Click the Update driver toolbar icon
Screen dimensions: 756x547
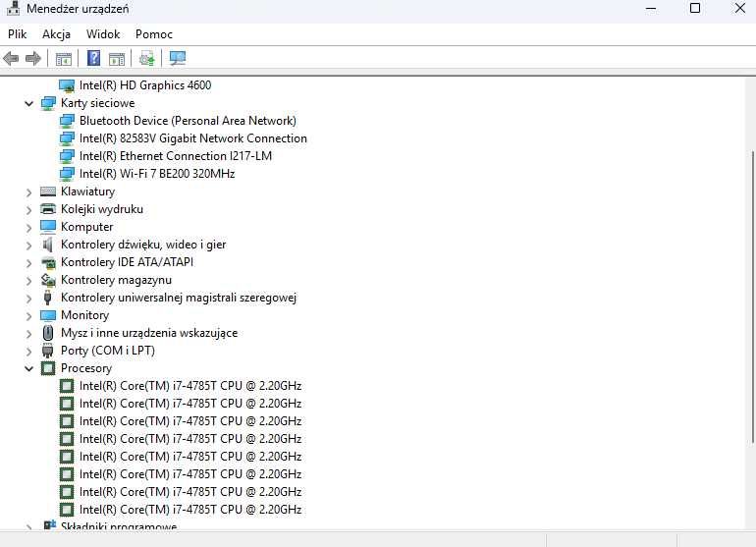(147, 59)
